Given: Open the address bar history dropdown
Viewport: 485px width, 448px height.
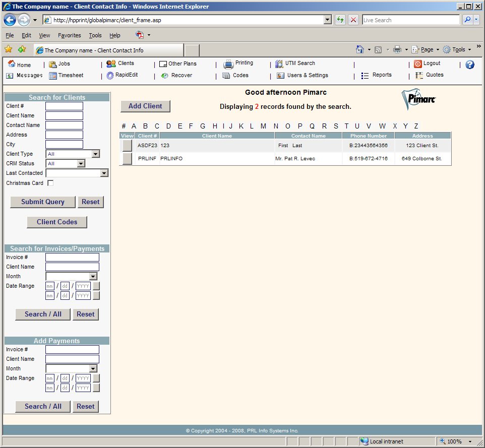Looking at the screenshot, I should pos(328,20).
